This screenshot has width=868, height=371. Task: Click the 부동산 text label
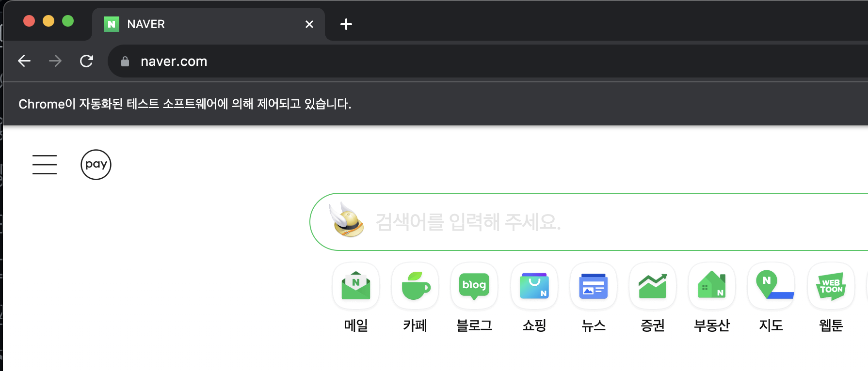(x=712, y=325)
